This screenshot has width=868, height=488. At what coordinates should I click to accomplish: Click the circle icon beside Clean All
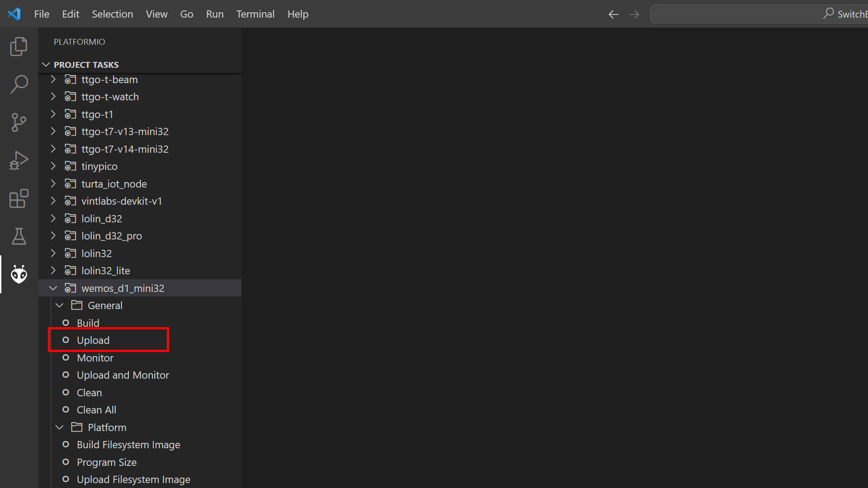click(66, 409)
